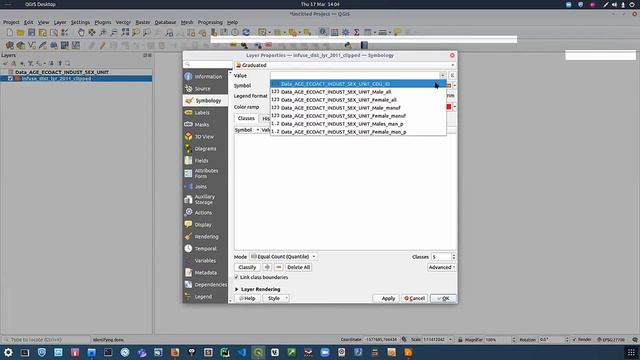Open the Labels page in sidebar
640x360 pixels.
pos(205,113)
